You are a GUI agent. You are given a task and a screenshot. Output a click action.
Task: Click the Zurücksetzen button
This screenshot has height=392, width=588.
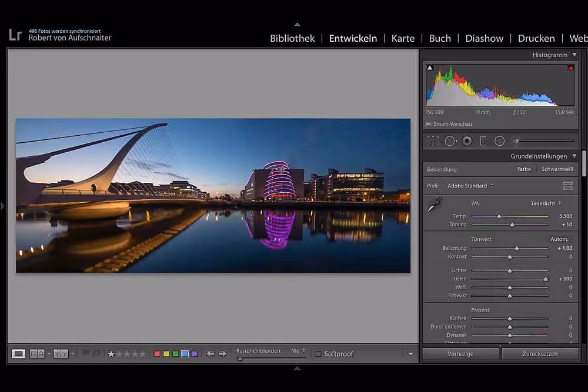coord(540,354)
